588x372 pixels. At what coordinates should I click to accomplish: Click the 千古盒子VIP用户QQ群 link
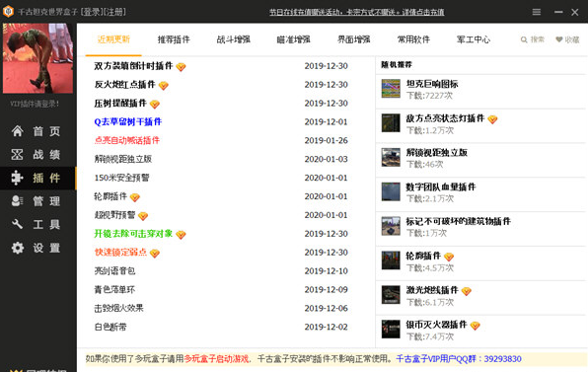pyautogui.click(x=459, y=359)
